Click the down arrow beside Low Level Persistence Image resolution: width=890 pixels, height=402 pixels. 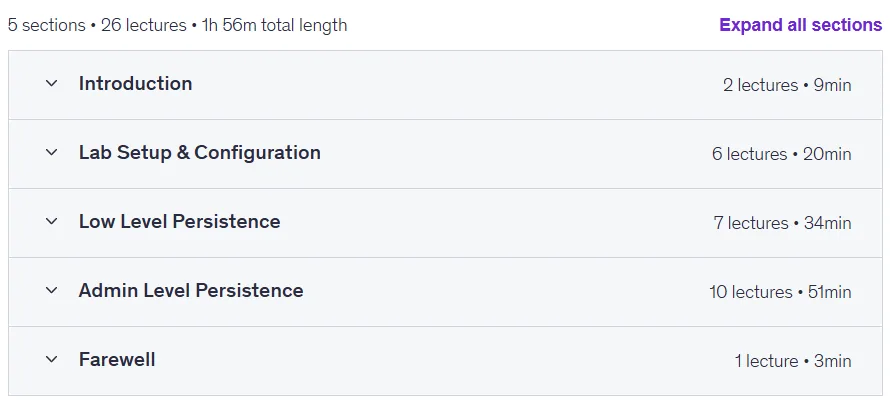click(x=52, y=221)
